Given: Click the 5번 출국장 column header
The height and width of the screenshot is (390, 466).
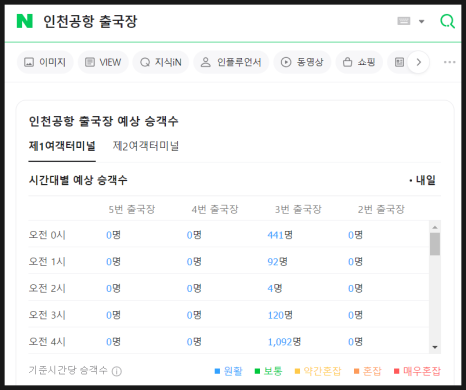Looking at the screenshot, I should tap(132, 209).
